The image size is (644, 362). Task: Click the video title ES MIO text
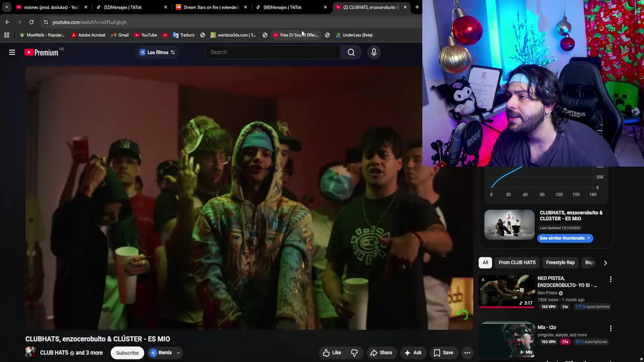pos(98,339)
